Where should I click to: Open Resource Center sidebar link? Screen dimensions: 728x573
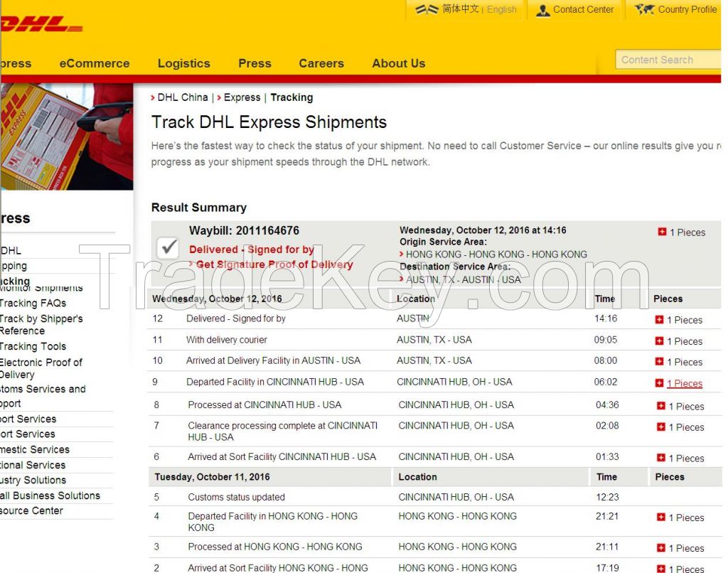coord(31,510)
